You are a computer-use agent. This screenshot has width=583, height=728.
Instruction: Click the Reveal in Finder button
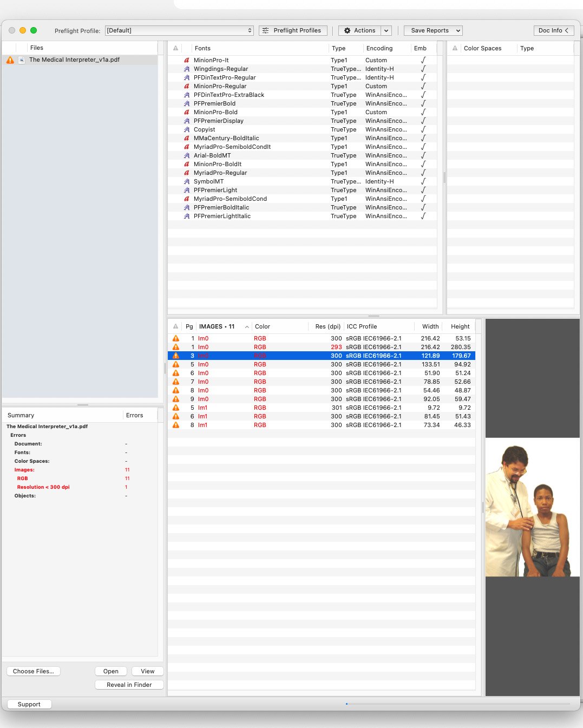[x=129, y=685]
